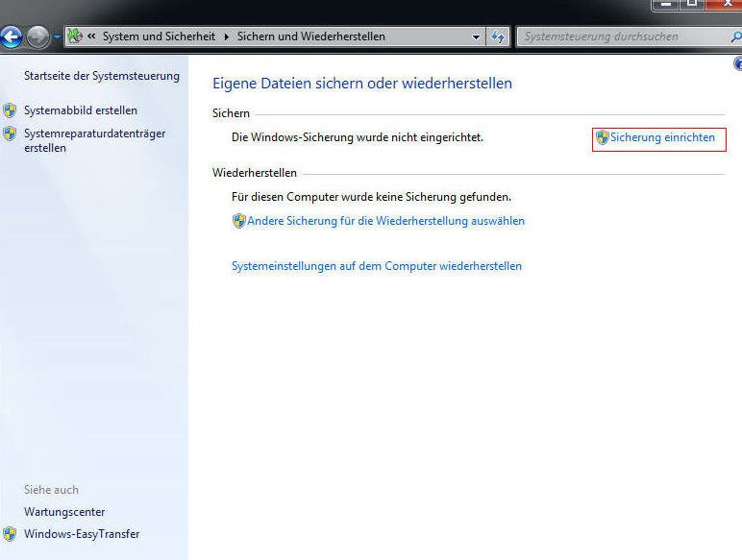The height and width of the screenshot is (560, 742).
Task: Click the text Für diesen Computer wurde keine Sicherung gefunden
Action: [x=371, y=197]
